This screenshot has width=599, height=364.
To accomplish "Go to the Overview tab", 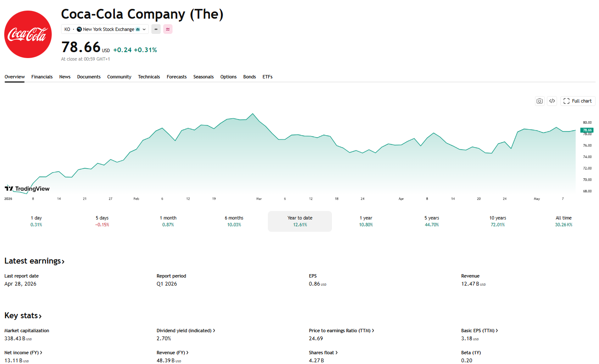I will click(14, 77).
